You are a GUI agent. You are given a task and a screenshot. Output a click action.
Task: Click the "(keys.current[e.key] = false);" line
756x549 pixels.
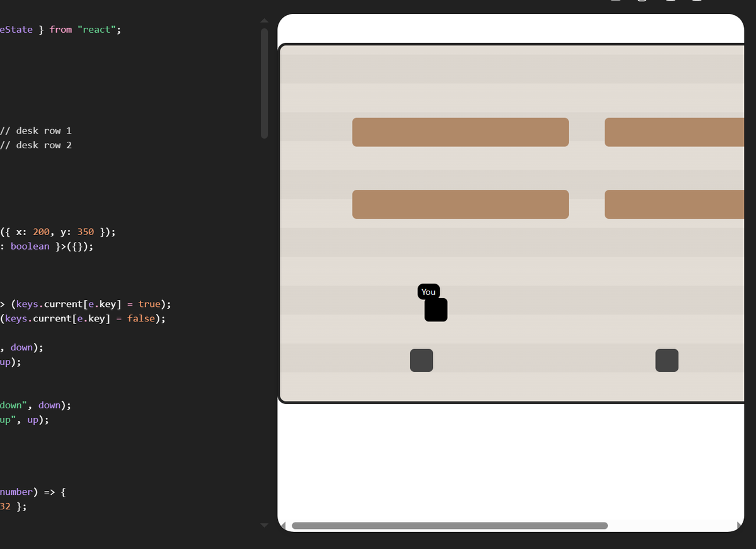click(x=83, y=318)
